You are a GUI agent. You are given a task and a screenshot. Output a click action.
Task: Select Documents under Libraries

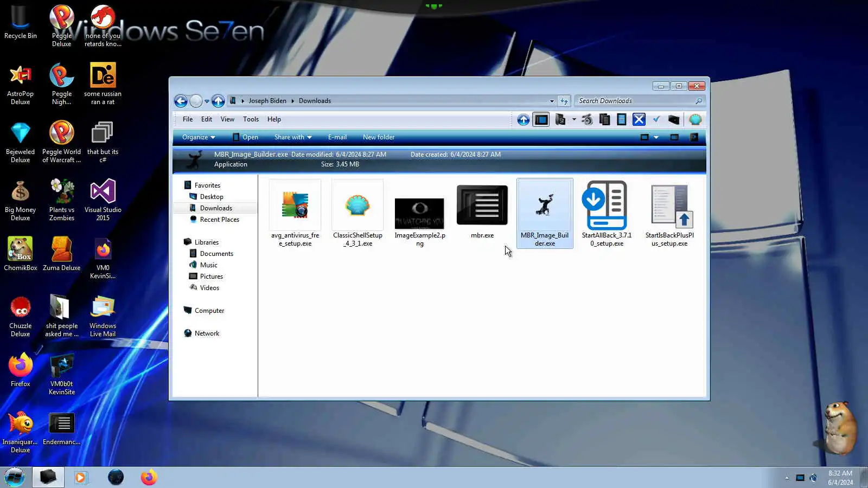pos(216,254)
